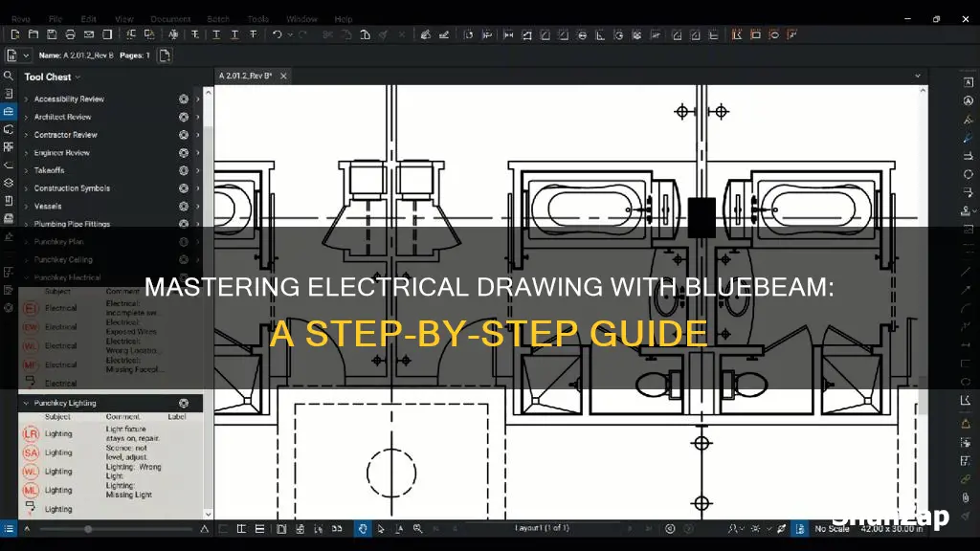Toggle the panel list button at bottom-left
This screenshot has width=980, height=551.
[x=9, y=529]
